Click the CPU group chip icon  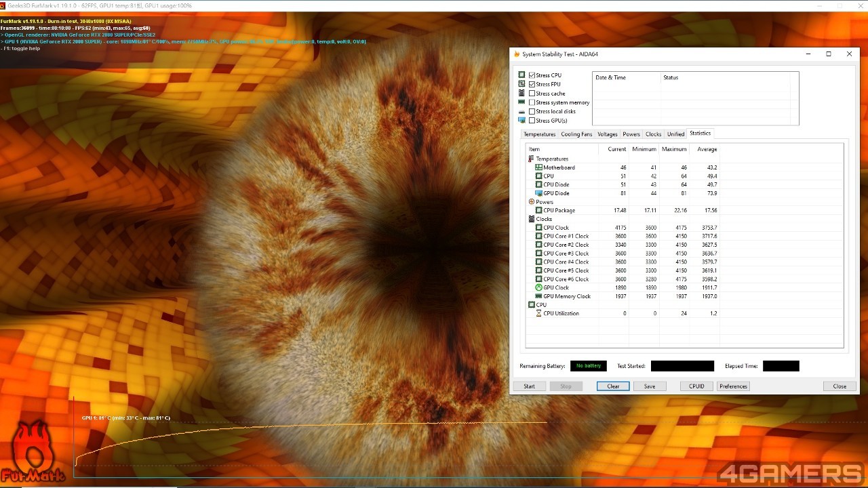[531, 305]
